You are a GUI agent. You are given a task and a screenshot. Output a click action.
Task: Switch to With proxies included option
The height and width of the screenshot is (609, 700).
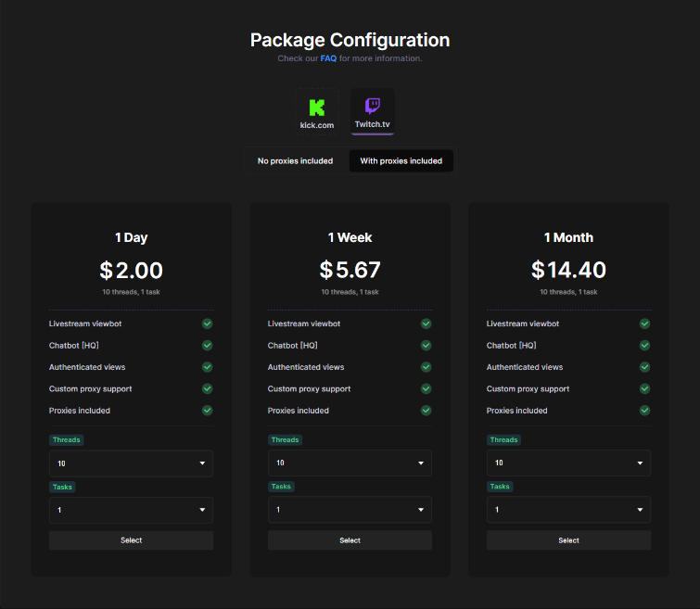point(401,161)
